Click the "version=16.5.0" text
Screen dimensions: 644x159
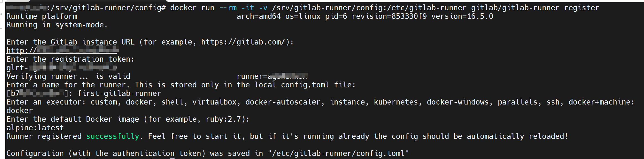tap(462, 16)
